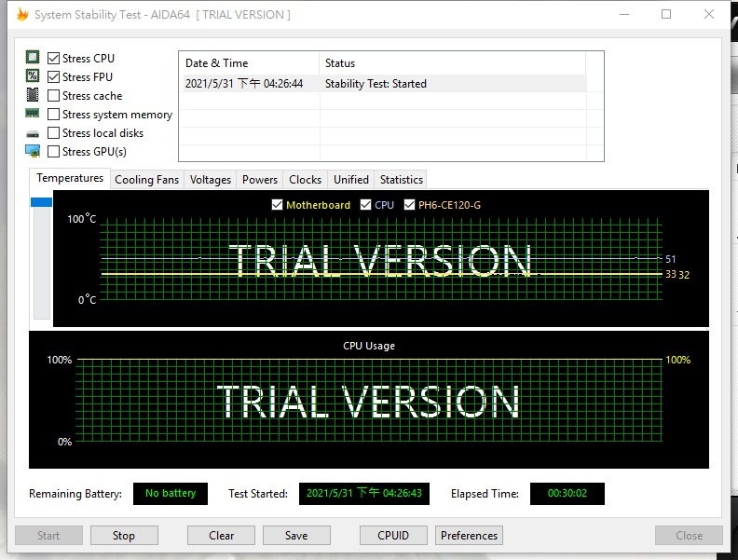Viewport: 738px width, 560px height.
Task: Select the Temperatures tab
Action: 70,178
